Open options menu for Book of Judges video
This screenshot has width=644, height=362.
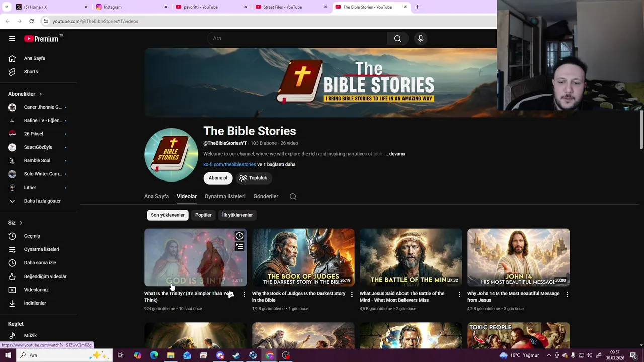(x=352, y=294)
